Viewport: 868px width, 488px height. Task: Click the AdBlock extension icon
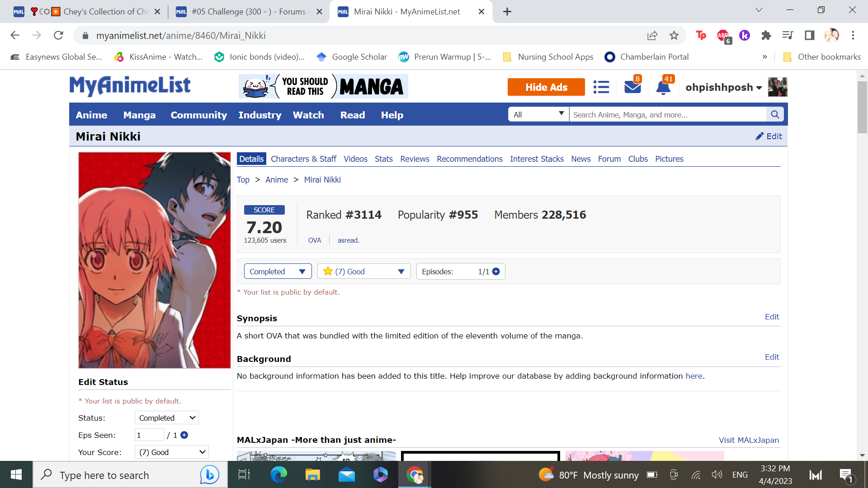722,36
